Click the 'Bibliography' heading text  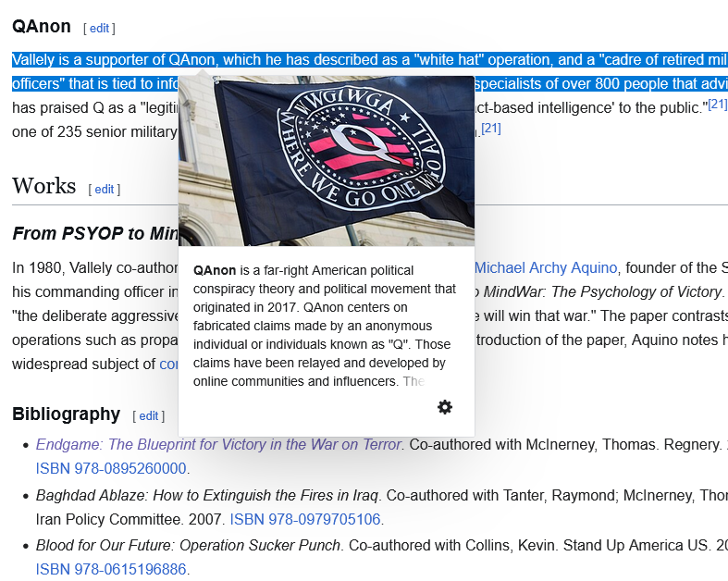point(67,414)
